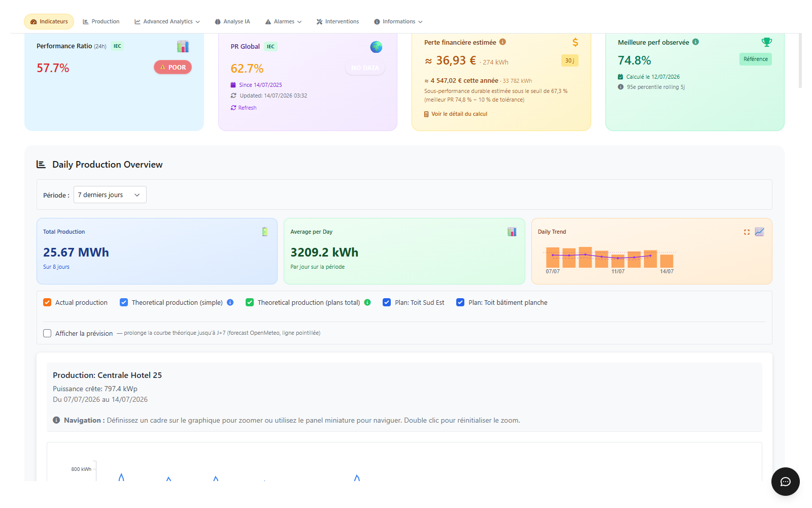Click info icon beside Meilleure perf observée
812x508 pixels.
(695, 42)
